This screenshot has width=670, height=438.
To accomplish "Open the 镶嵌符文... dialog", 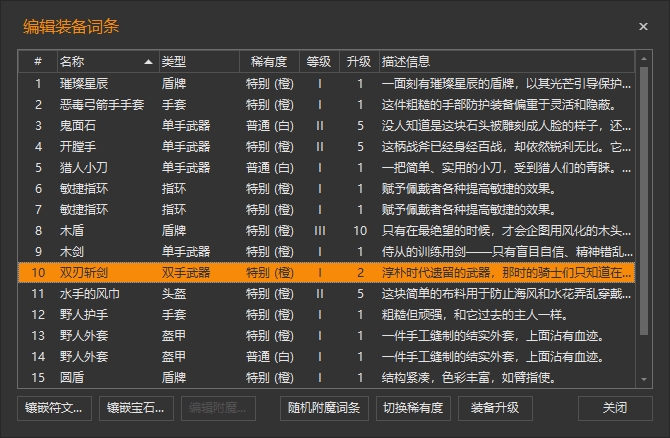I will (x=54, y=409).
